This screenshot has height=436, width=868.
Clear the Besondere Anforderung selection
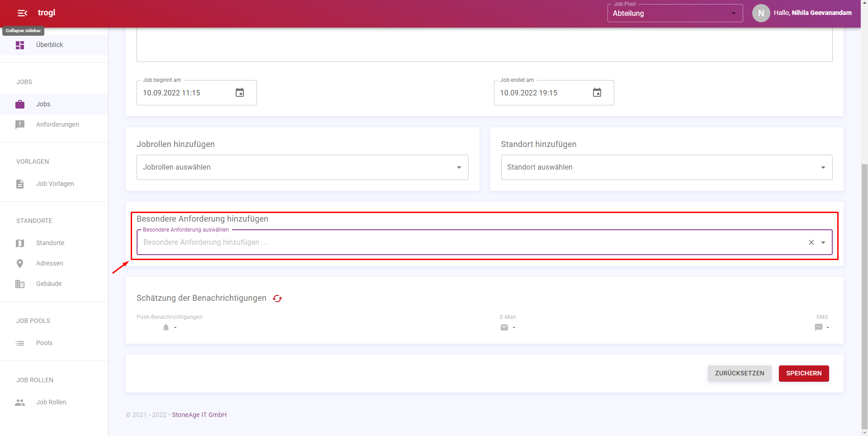click(x=811, y=242)
